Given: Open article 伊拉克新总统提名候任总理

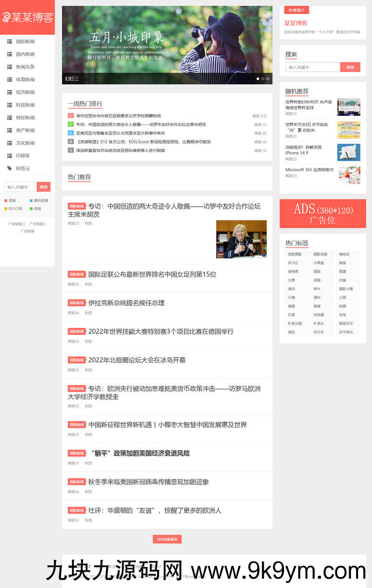Looking at the screenshot, I should (x=126, y=303).
